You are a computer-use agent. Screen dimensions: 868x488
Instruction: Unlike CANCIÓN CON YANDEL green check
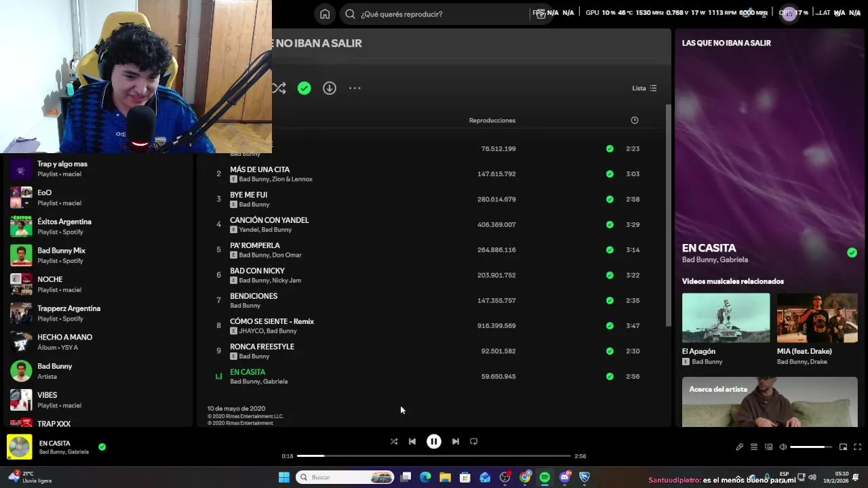(610, 224)
